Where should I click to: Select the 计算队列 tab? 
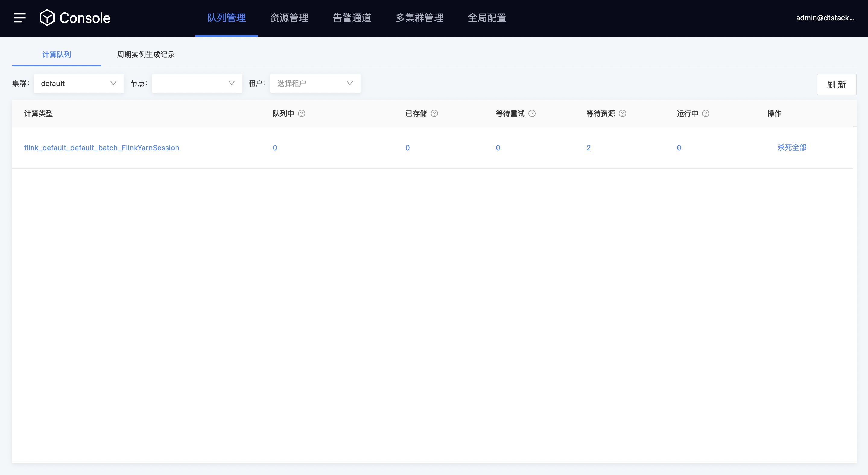click(x=57, y=55)
